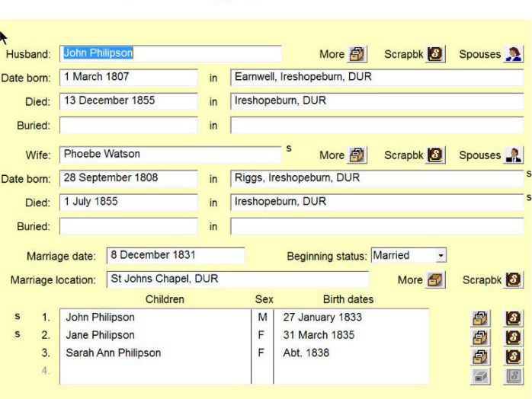Click the wife's Date born field

(x=129, y=178)
